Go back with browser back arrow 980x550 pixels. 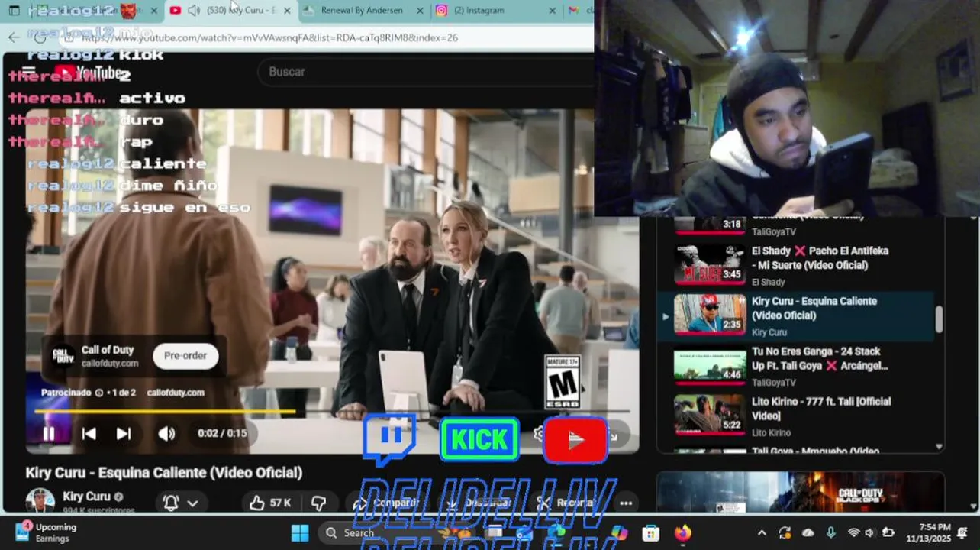tap(14, 37)
